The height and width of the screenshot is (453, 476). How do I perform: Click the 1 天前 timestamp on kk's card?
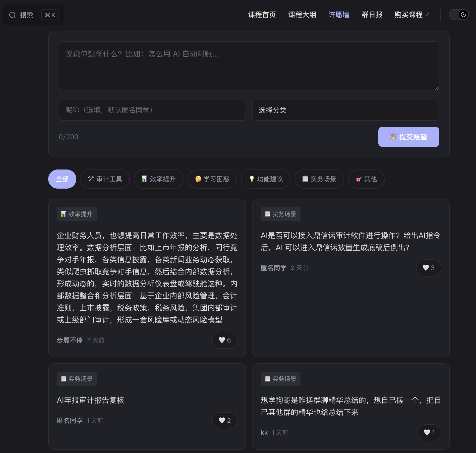click(280, 433)
